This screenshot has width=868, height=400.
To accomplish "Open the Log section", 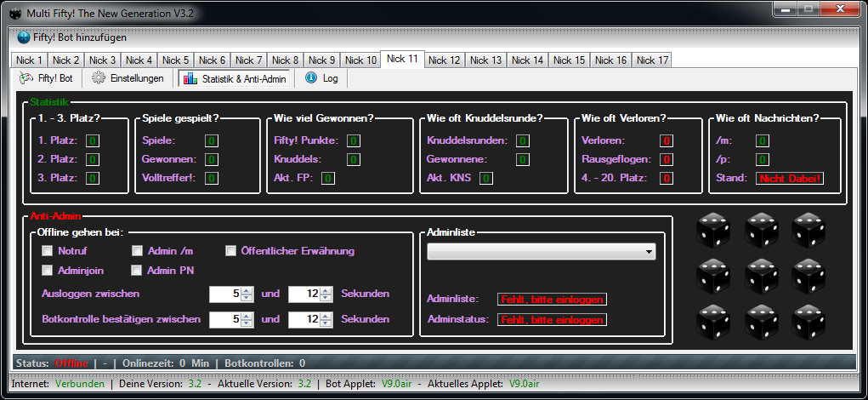I will coord(322,78).
